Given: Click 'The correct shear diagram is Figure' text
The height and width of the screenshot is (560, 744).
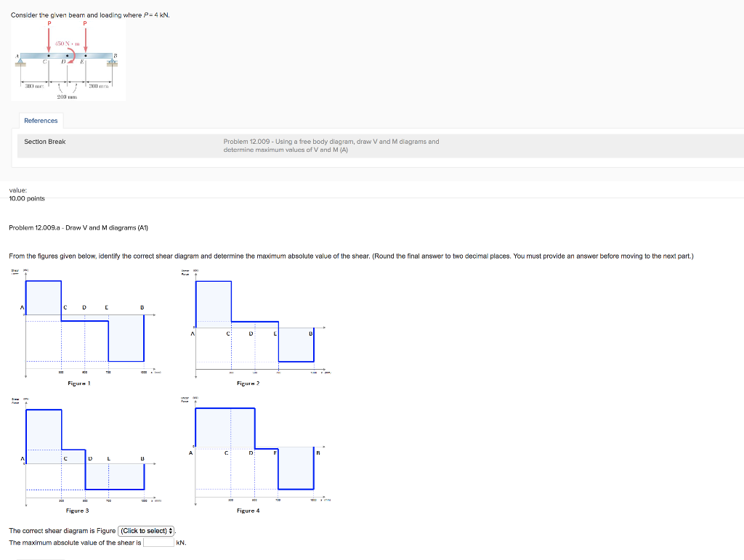Looking at the screenshot, I should click(62, 531).
